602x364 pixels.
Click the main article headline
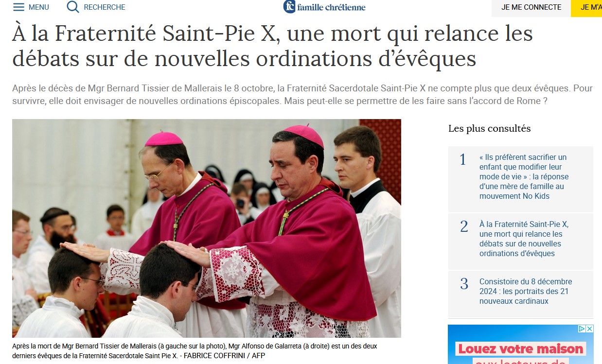click(272, 46)
